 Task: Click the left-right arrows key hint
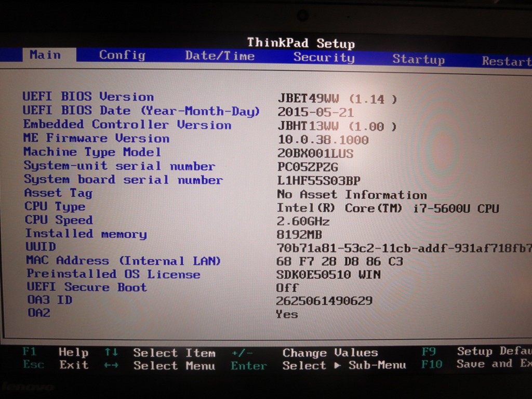[111, 365]
